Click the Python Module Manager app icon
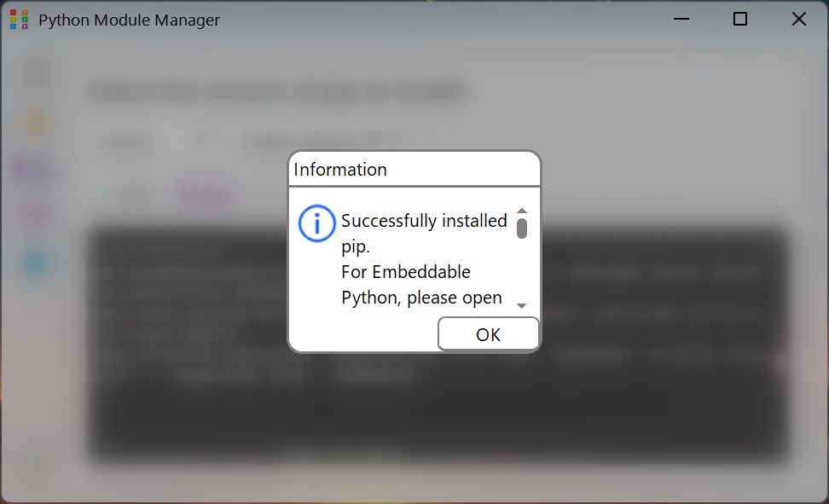 [x=19, y=20]
